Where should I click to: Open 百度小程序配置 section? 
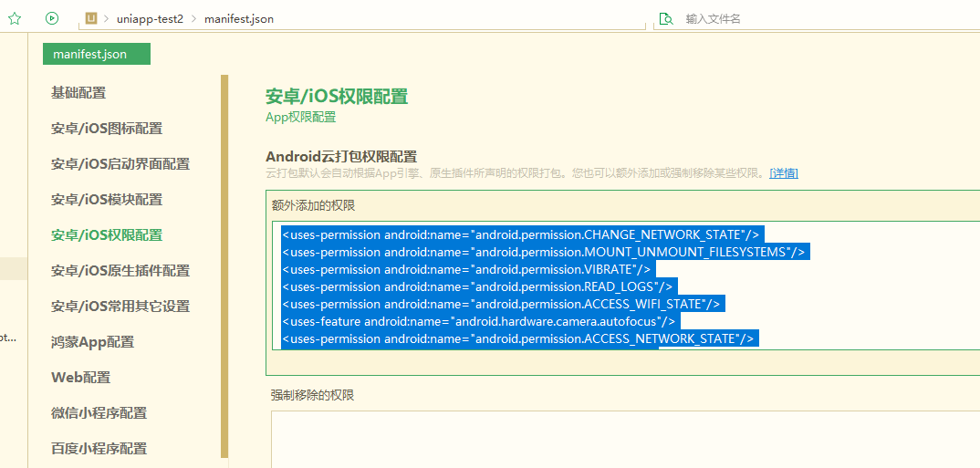click(x=99, y=449)
